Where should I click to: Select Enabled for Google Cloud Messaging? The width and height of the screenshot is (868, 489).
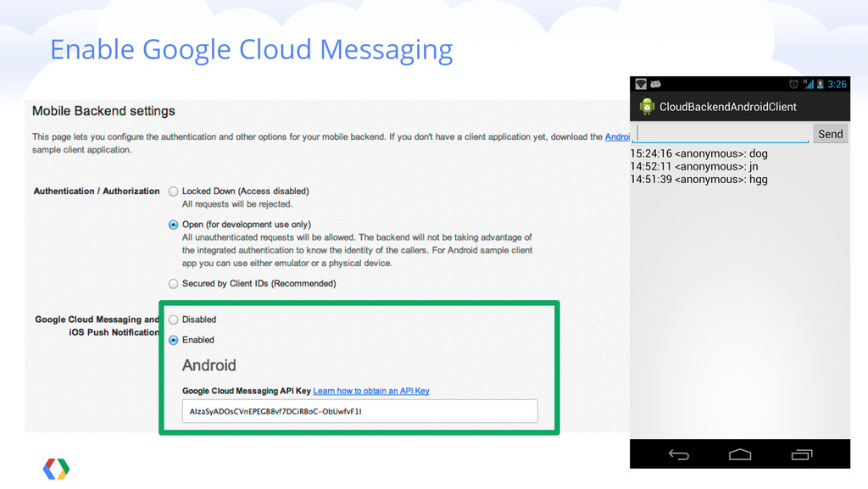(173, 340)
